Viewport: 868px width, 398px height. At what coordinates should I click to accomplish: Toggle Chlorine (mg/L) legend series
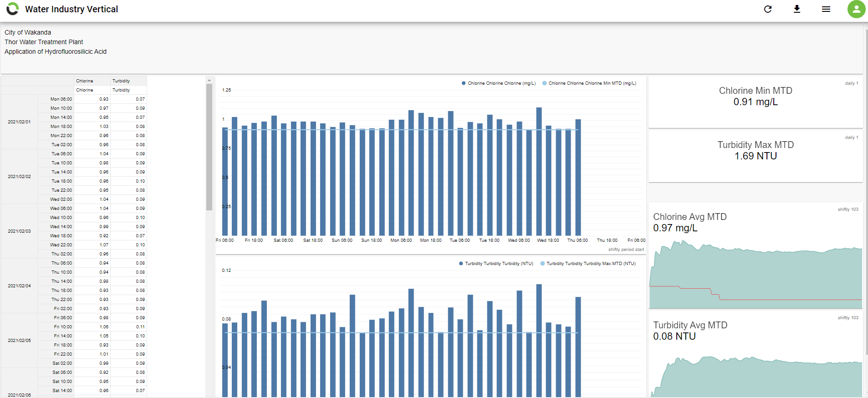point(499,83)
